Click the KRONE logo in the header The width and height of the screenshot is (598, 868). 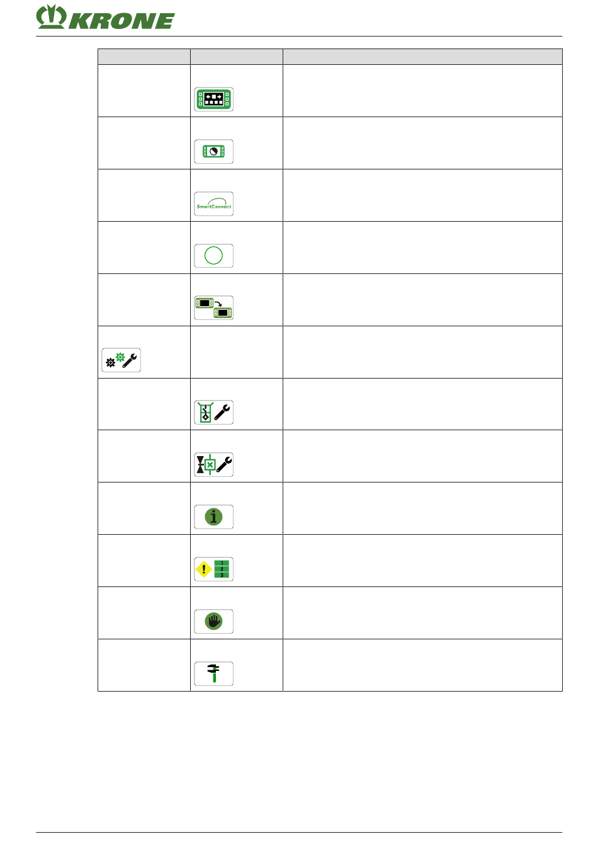(x=105, y=18)
